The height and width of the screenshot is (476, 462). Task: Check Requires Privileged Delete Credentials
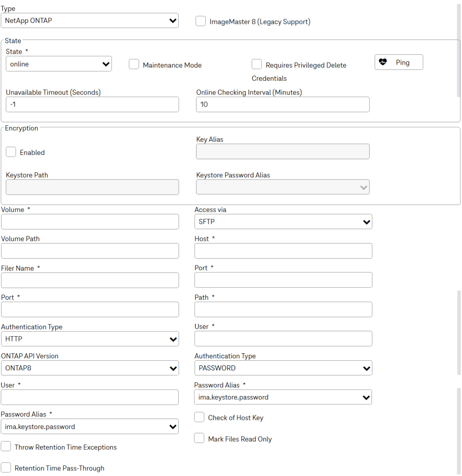(257, 64)
